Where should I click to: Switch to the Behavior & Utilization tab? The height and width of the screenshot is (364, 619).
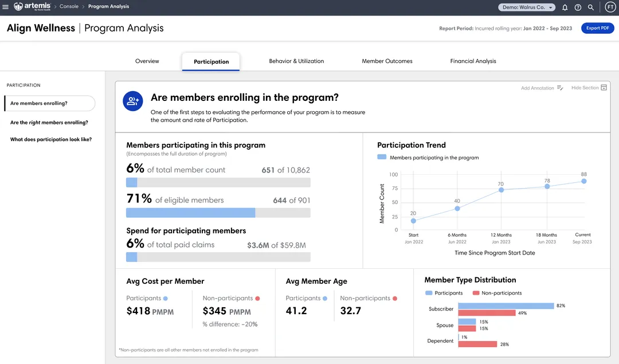click(296, 61)
